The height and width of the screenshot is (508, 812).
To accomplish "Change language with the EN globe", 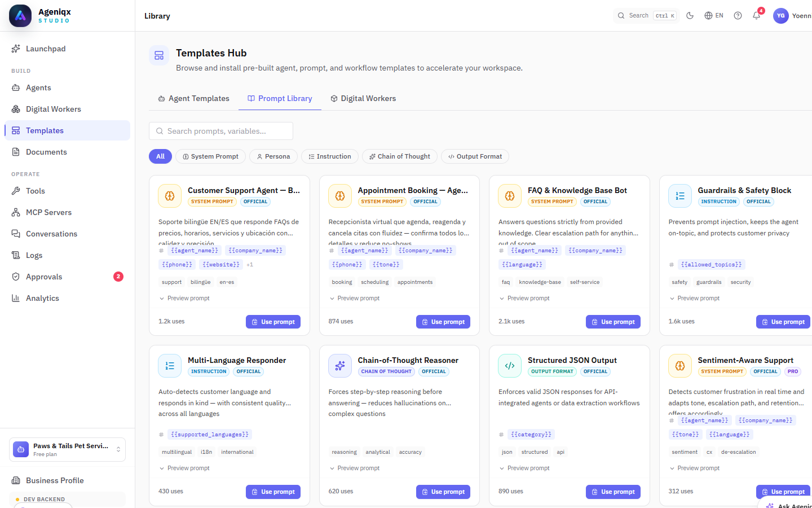I will (714, 16).
